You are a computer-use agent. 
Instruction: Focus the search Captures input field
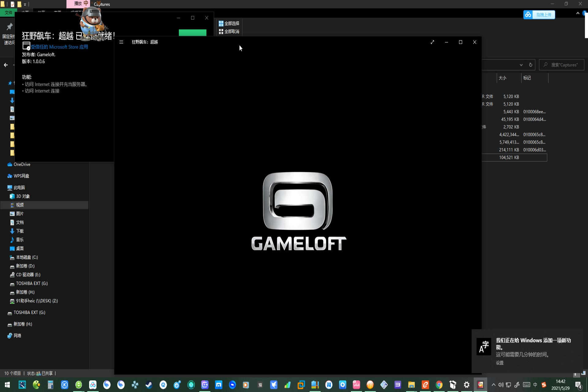(562, 65)
